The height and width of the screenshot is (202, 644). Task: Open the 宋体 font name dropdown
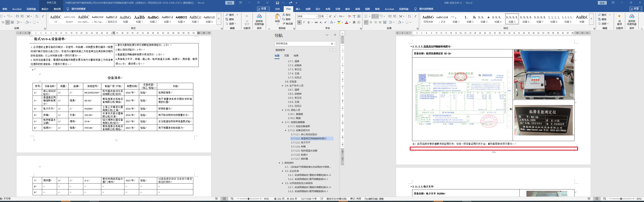(x=316, y=16)
